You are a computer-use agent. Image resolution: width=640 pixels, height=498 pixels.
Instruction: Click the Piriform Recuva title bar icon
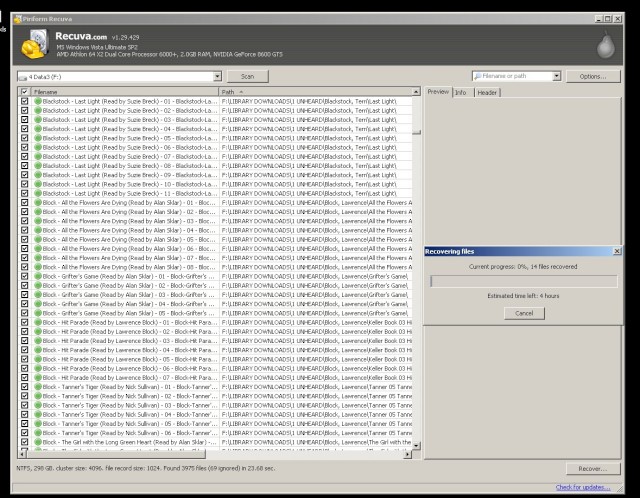(x=18, y=19)
